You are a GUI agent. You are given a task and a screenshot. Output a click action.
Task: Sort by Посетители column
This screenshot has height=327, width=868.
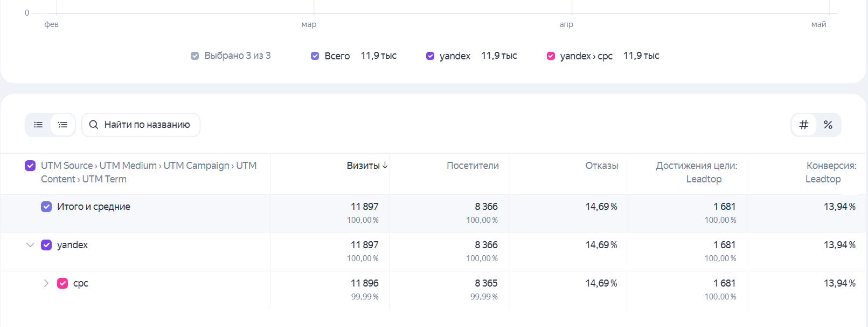(473, 166)
